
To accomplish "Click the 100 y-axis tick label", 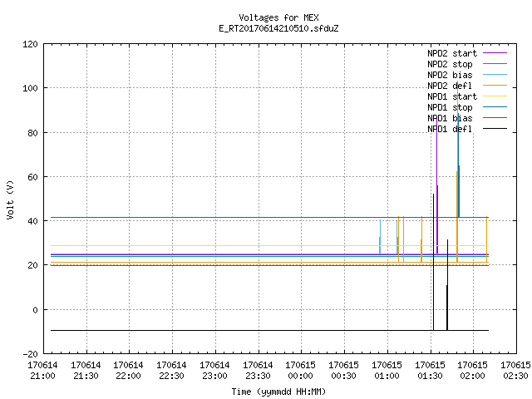I will coord(30,88).
